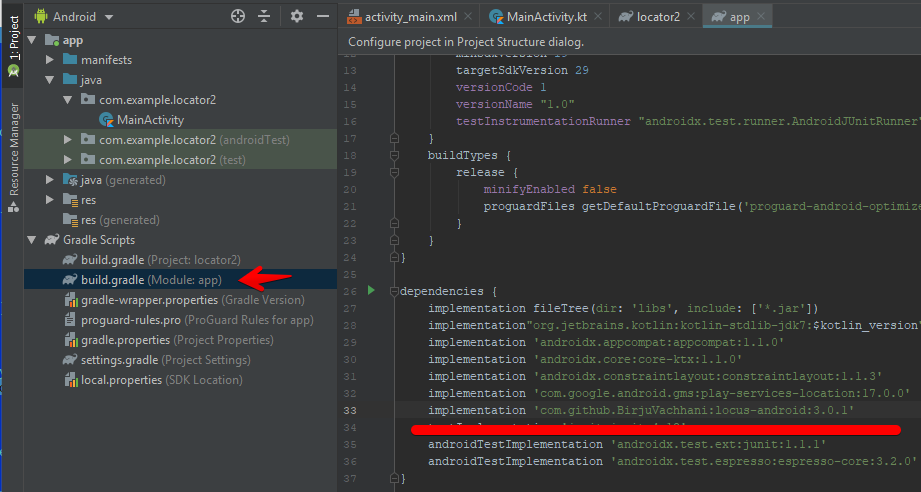Switch to the MainActivity.kt tab

point(545,17)
